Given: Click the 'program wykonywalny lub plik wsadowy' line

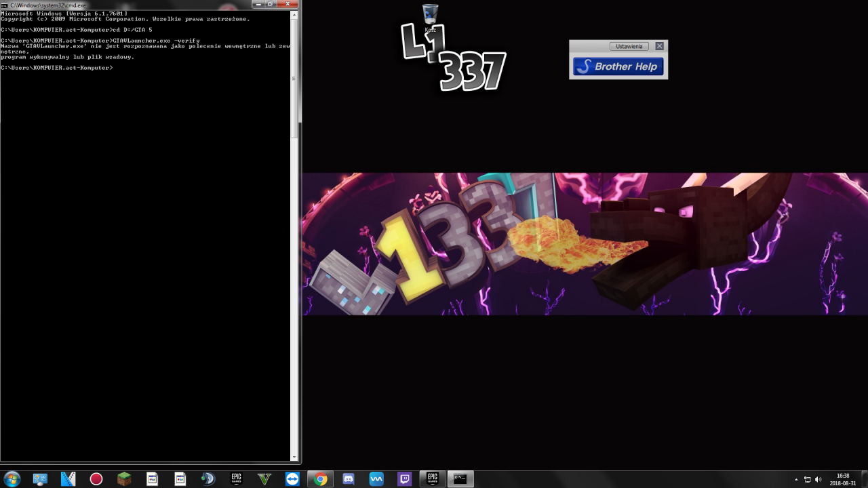Looking at the screenshot, I should 68,57.
